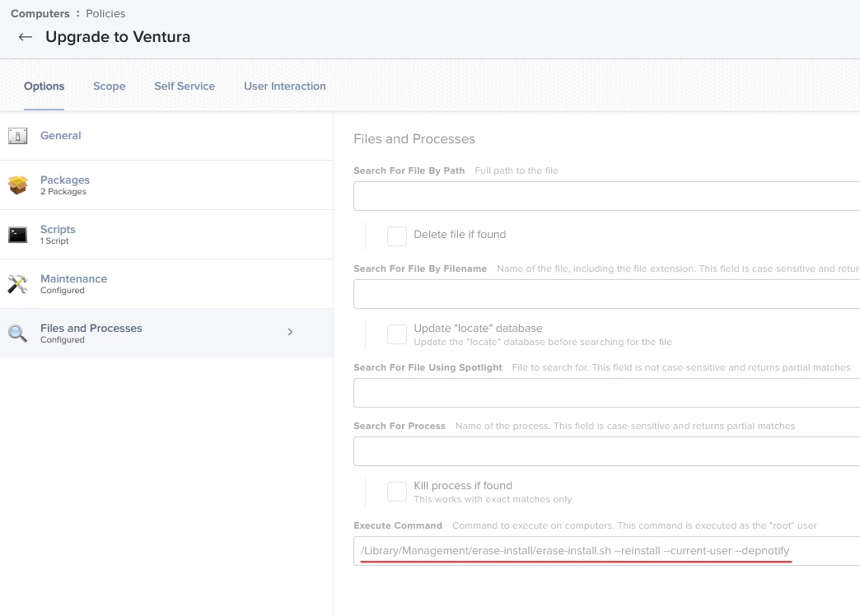This screenshot has height=616, width=860.
Task: Click the Files and Processes magnifier icon
Action: point(17,333)
